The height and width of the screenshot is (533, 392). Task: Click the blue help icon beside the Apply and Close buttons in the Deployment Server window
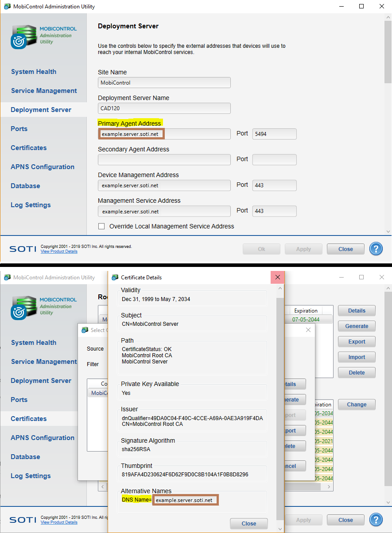pos(376,249)
